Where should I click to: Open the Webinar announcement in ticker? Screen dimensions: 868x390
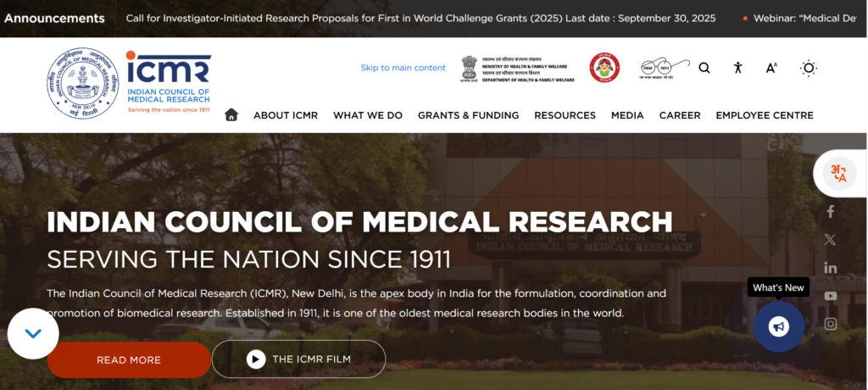click(x=804, y=19)
